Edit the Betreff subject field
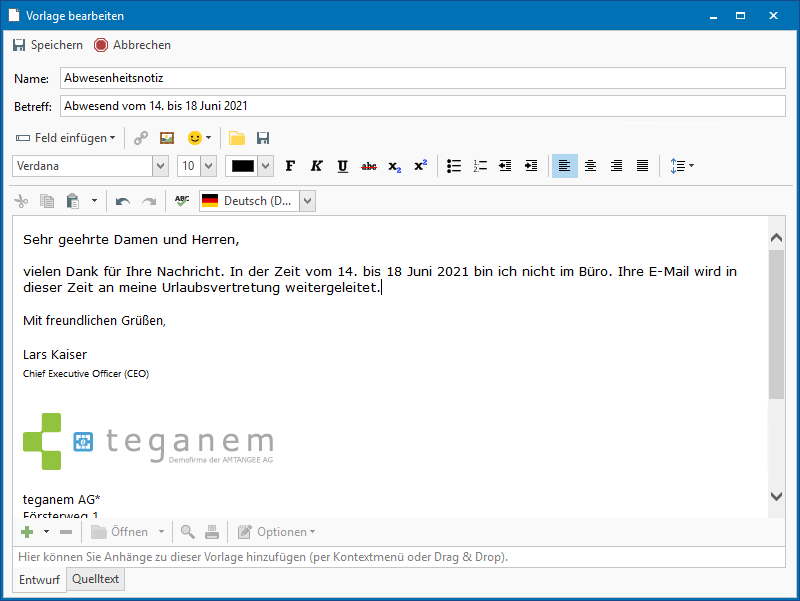 (x=422, y=106)
